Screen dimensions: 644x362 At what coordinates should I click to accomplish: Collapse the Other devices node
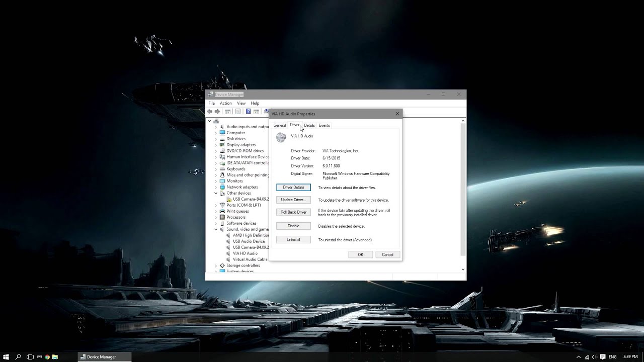tap(216, 193)
